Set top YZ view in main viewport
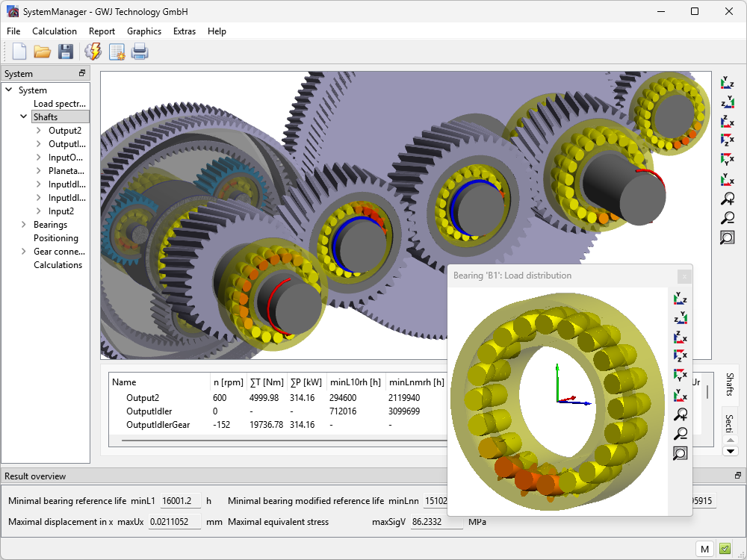 (727, 82)
